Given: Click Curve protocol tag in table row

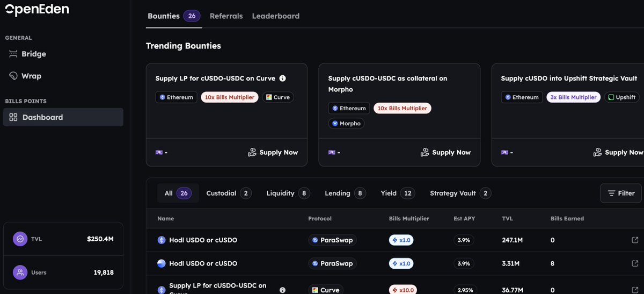Looking at the screenshot, I should click(325, 290).
